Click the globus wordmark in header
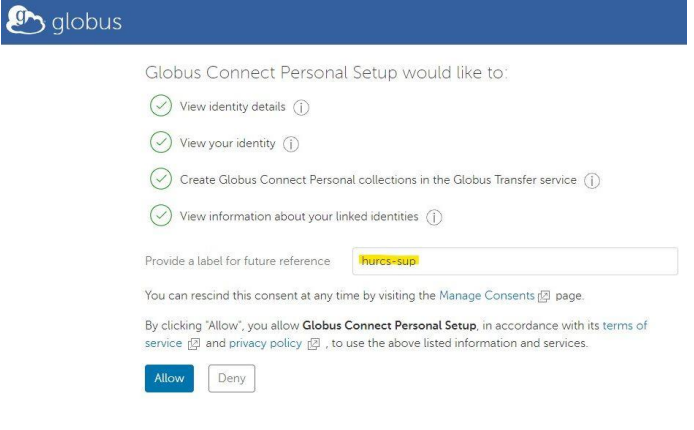The width and height of the screenshot is (694, 430). point(86,22)
